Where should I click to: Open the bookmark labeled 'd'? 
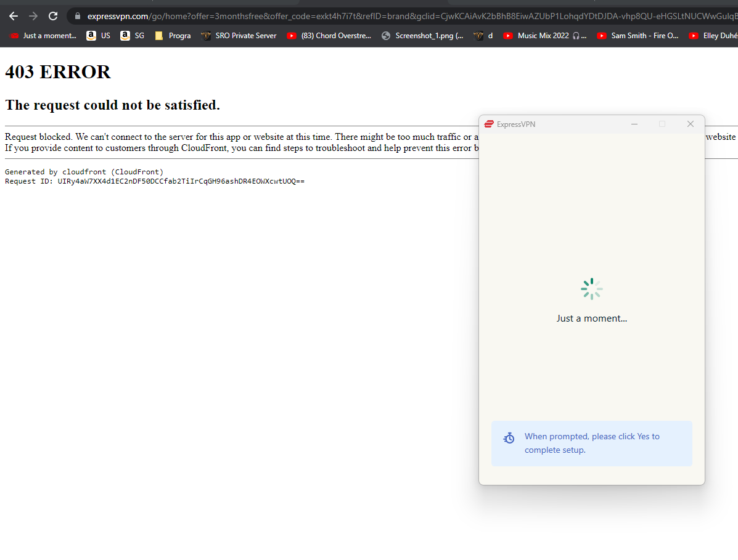(x=483, y=36)
